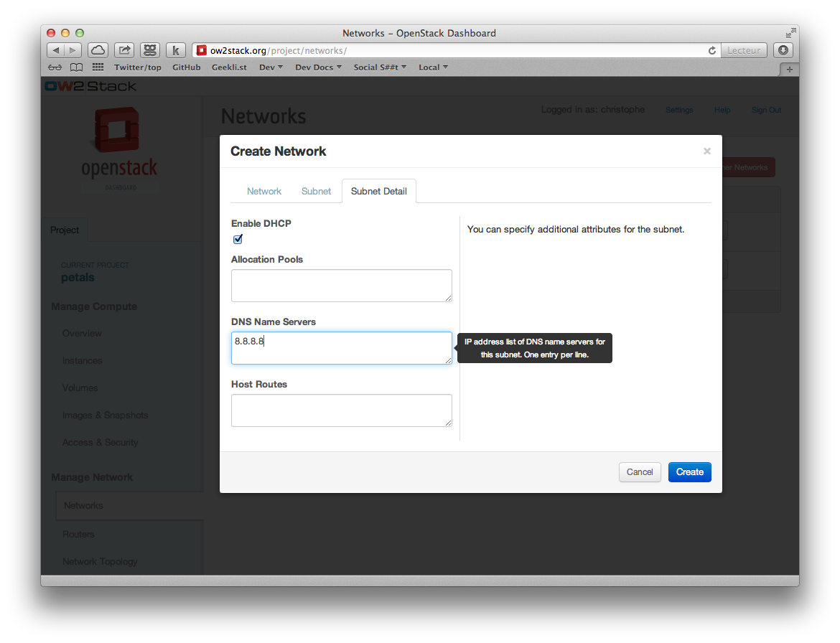Select the Subnet Detail tab
Image resolution: width=840 pixels, height=643 pixels.
click(x=379, y=191)
